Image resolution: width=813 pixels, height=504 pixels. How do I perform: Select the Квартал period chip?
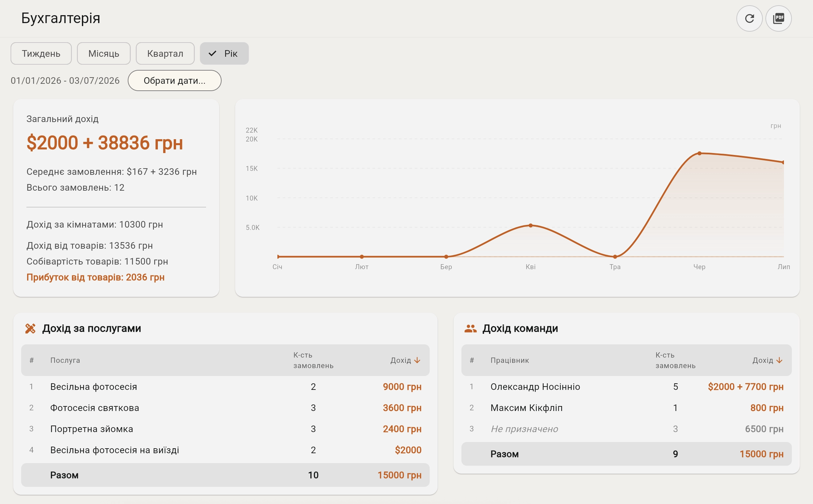pos(165,53)
